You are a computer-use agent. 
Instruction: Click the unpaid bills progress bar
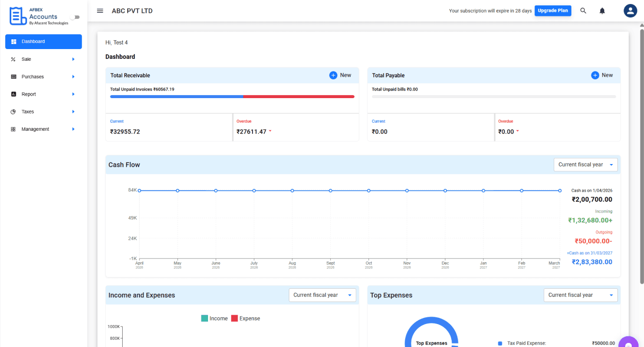tap(494, 97)
